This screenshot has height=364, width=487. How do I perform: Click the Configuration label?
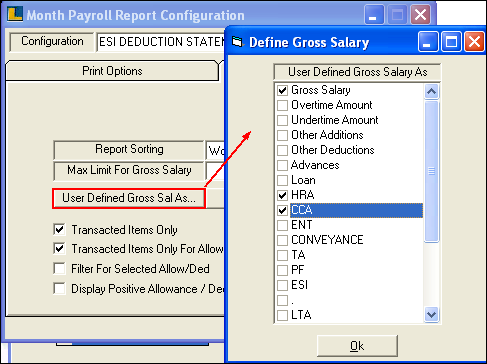[52, 41]
